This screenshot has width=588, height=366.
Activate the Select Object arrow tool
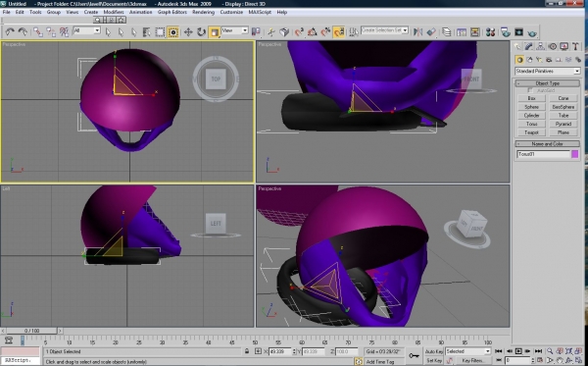point(108,32)
